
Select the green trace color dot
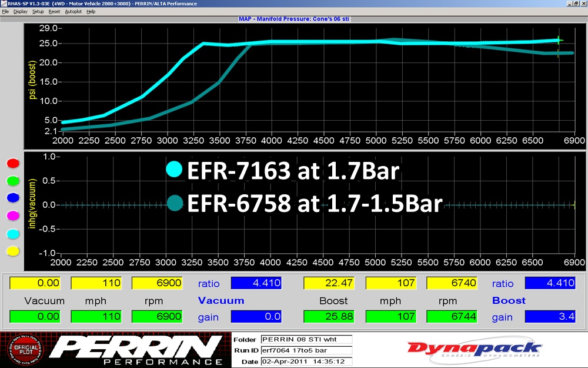pos(13,181)
